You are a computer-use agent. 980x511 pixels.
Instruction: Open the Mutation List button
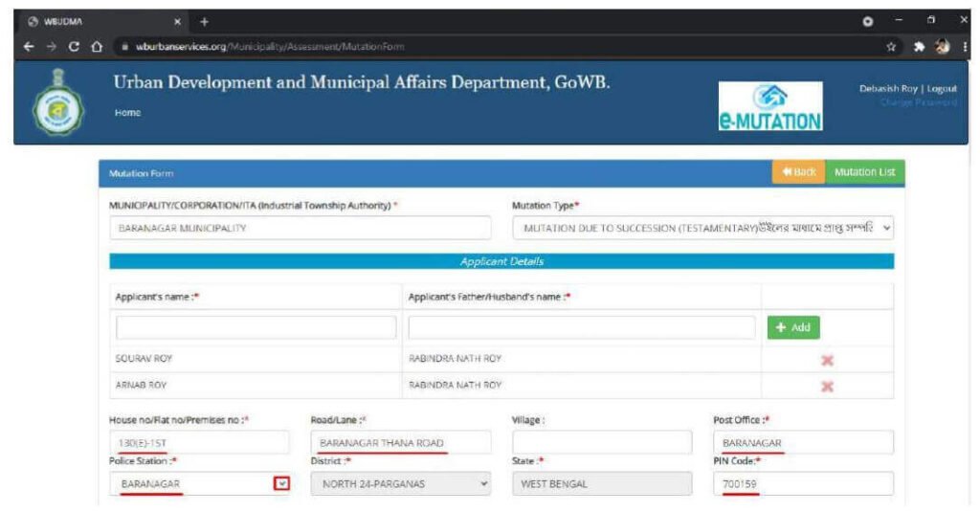coord(865,172)
